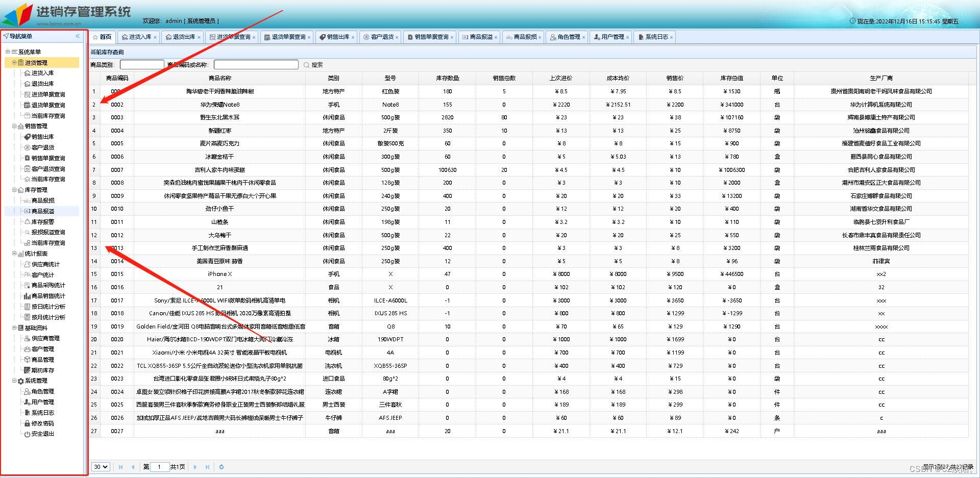Switch to the 首页 tab
The height and width of the screenshot is (478, 980).
[102, 37]
